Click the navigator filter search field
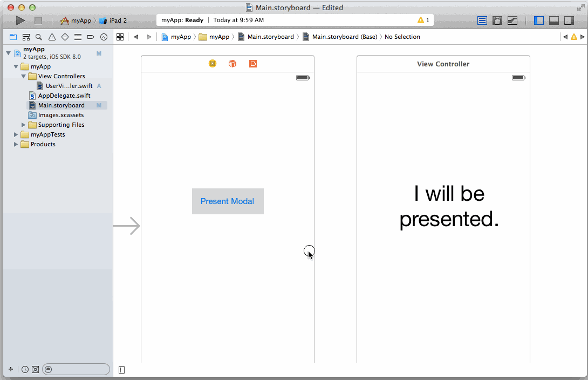This screenshot has height=380, width=588. (x=76, y=370)
